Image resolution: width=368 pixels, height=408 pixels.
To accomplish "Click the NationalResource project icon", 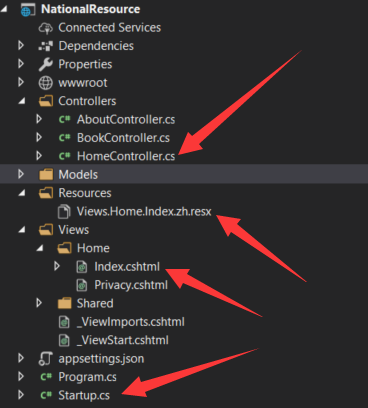I will pos(27,9).
